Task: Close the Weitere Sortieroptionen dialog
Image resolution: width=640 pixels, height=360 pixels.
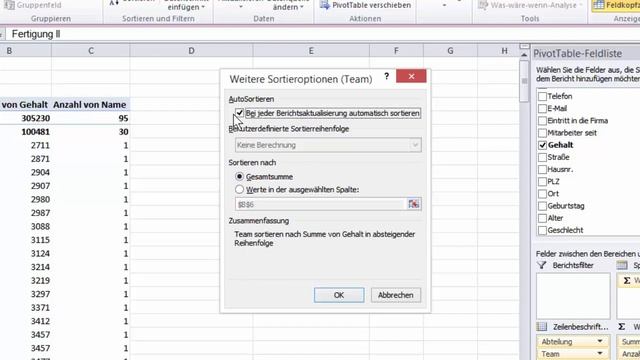Action: click(411, 76)
